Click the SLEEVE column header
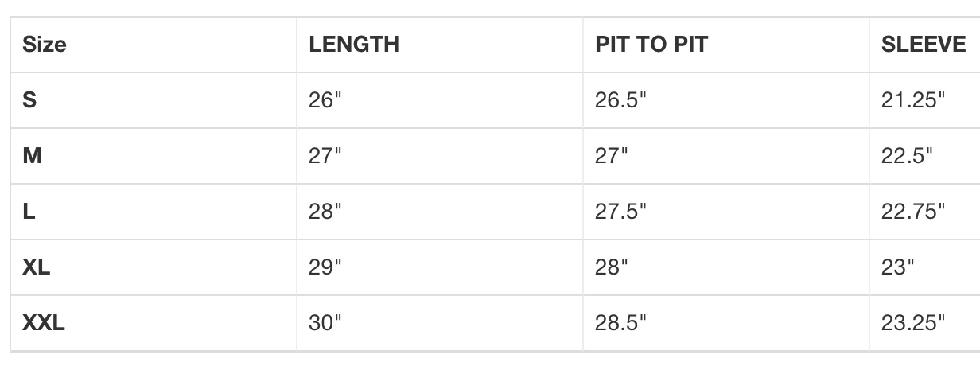Viewport: 980px width, 366px height. pyautogui.click(x=923, y=45)
